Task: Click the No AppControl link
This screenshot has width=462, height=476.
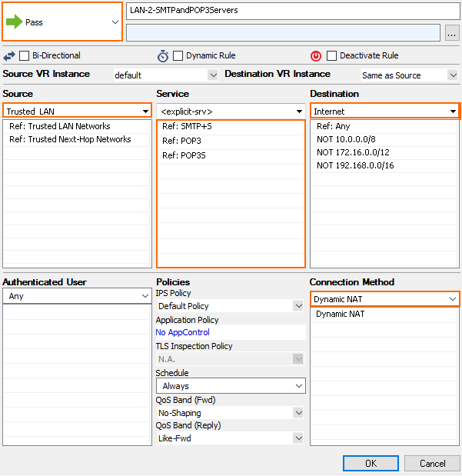Action: click(x=182, y=332)
